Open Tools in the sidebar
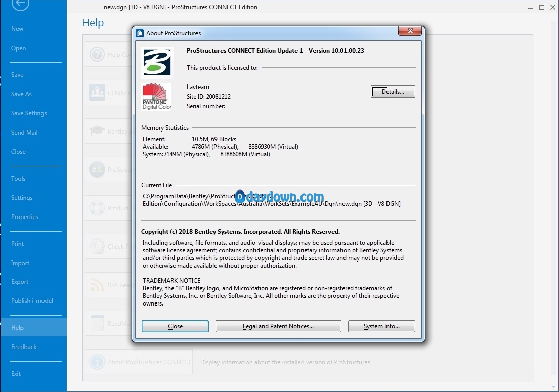559x392 pixels. pyautogui.click(x=18, y=179)
